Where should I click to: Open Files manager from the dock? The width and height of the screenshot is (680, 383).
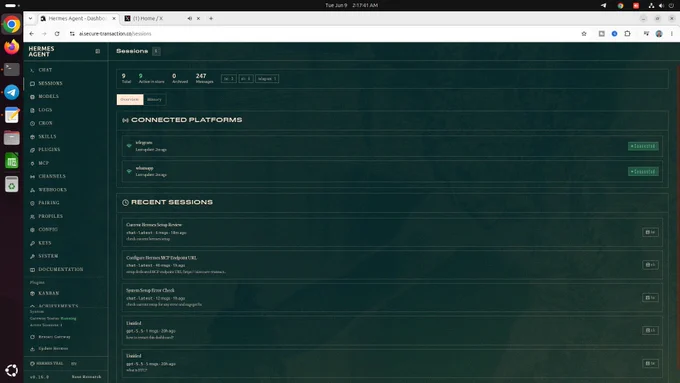click(x=12, y=138)
